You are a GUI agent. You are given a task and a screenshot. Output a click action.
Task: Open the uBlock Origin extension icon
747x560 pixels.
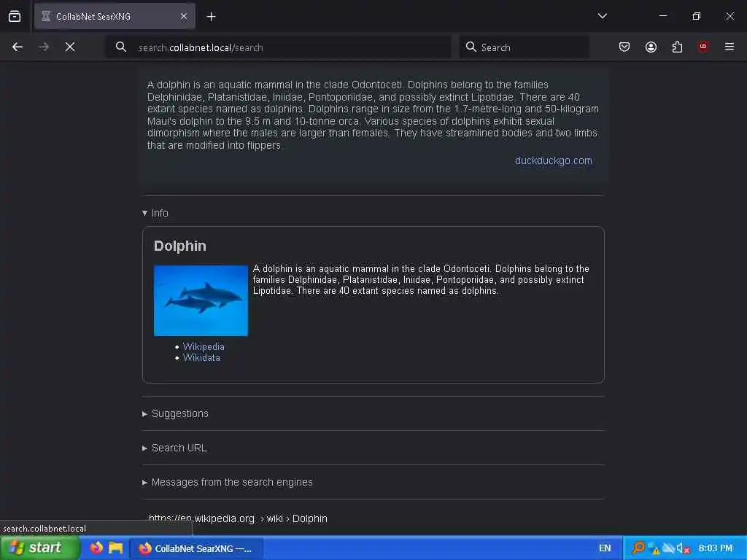[x=703, y=47]
